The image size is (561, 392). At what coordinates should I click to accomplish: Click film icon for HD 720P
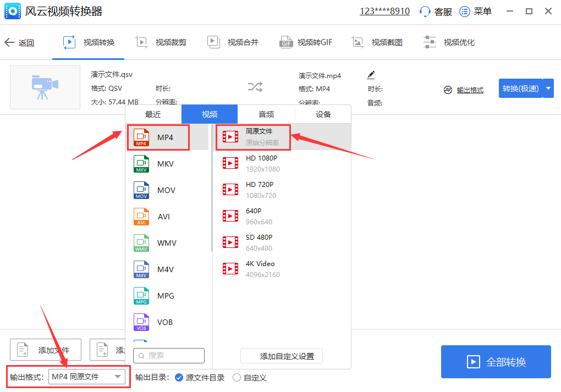tap(230, 190)
